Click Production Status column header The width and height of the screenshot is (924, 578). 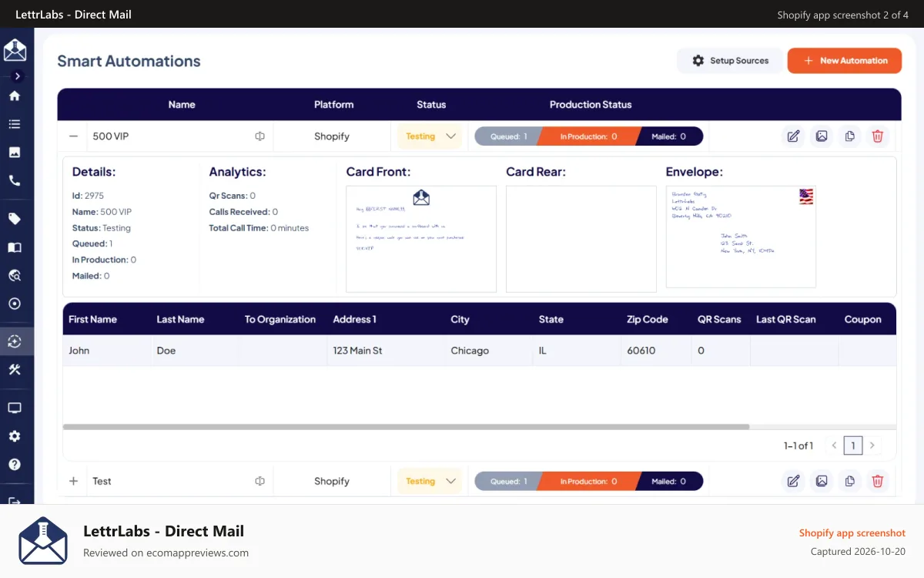click(x=591, y=105)
